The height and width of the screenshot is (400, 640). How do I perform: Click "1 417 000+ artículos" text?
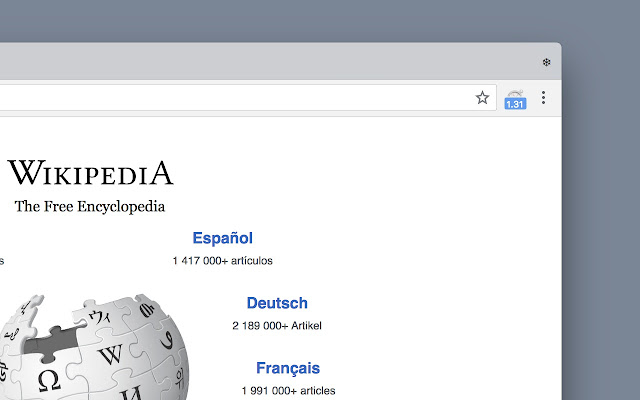(x=222, y=261)
